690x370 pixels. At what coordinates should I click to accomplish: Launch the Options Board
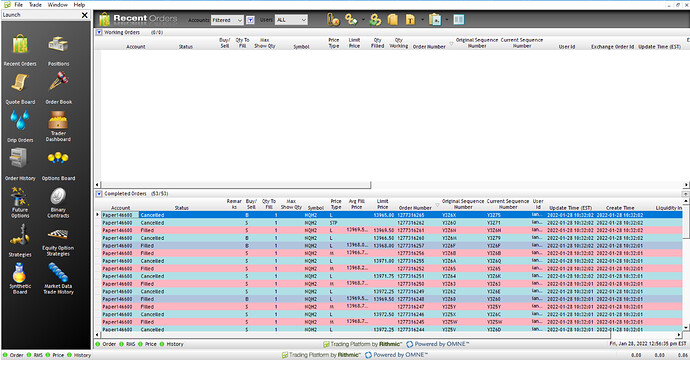coord(58,165)
